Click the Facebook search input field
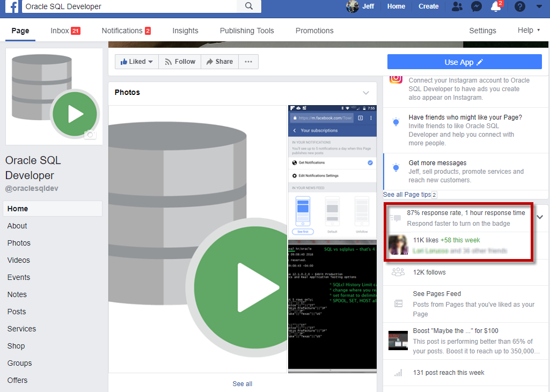Viewport: 550px width, 392px height. 129,6
